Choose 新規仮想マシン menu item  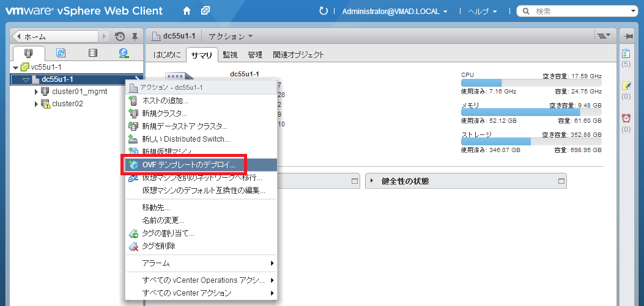201,151
